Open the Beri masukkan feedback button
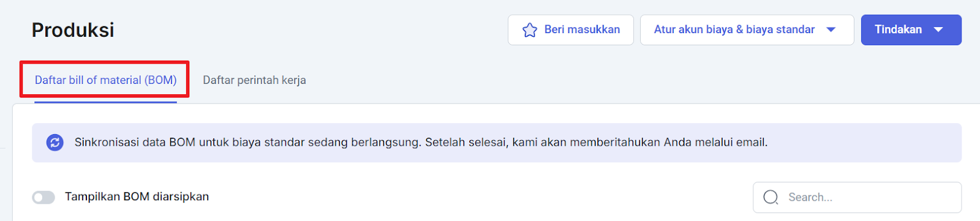Screen dimensions: 980x221 pos(570,30)
